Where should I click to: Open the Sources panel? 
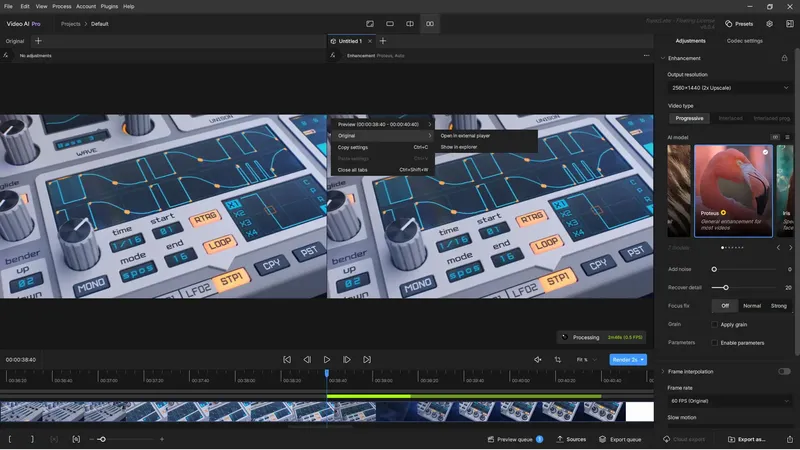571,439
